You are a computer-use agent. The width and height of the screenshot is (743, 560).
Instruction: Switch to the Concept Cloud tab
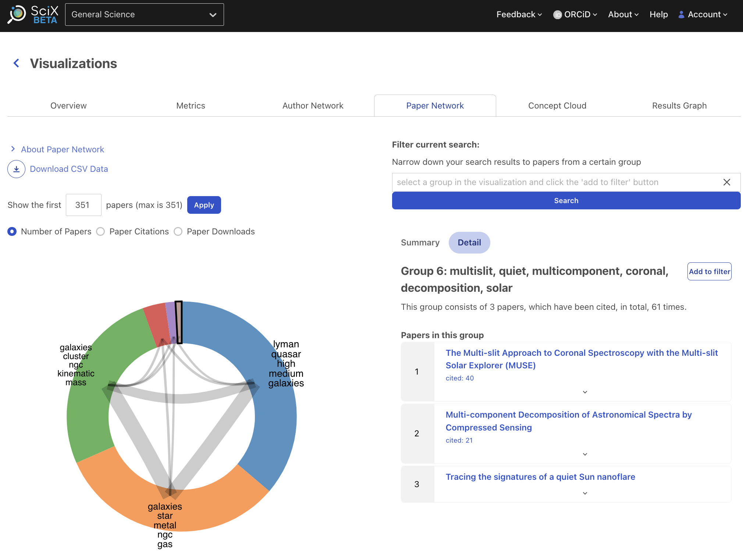pyautogui.click(x=557, y=106)
